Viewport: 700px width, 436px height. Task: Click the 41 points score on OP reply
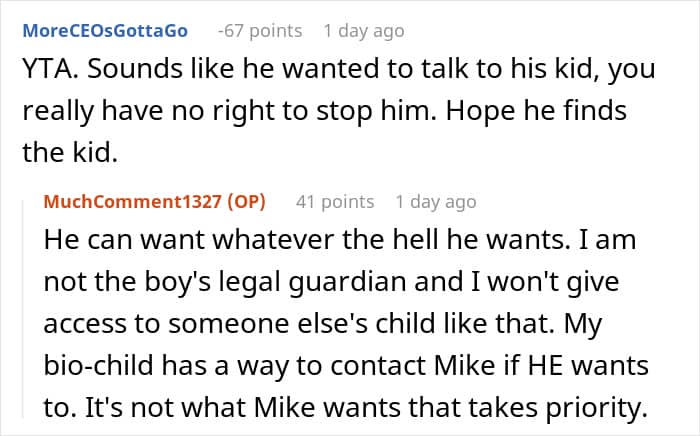click(x=335, y=202)
